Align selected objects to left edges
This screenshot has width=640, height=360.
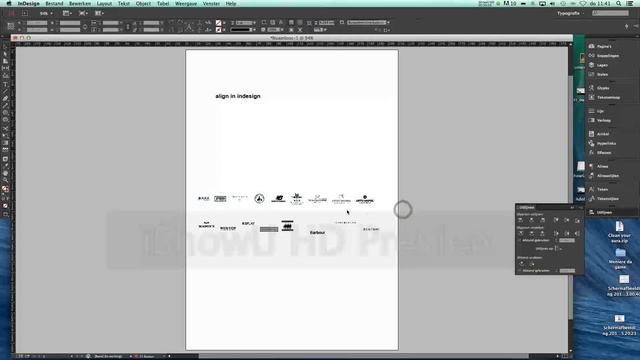(x=520, y=220)
